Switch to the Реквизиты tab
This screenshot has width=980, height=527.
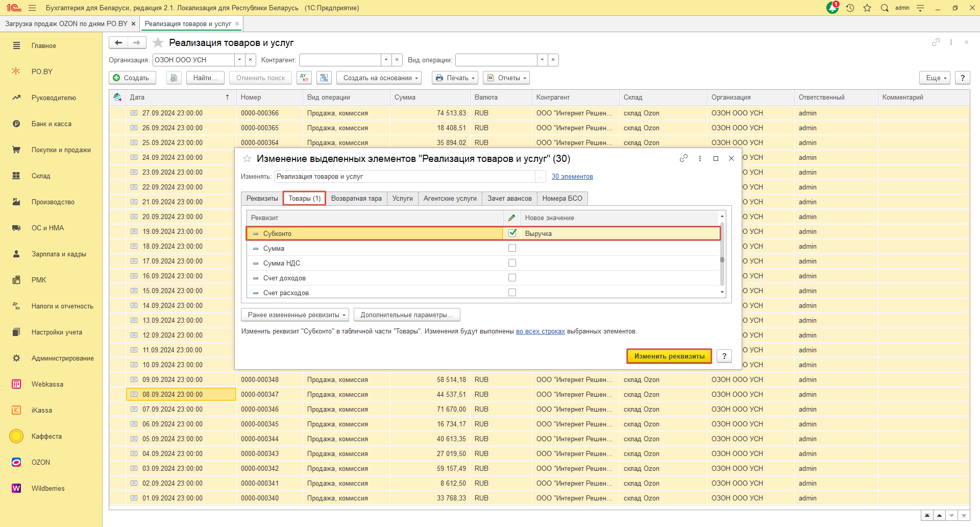(262, 198)
